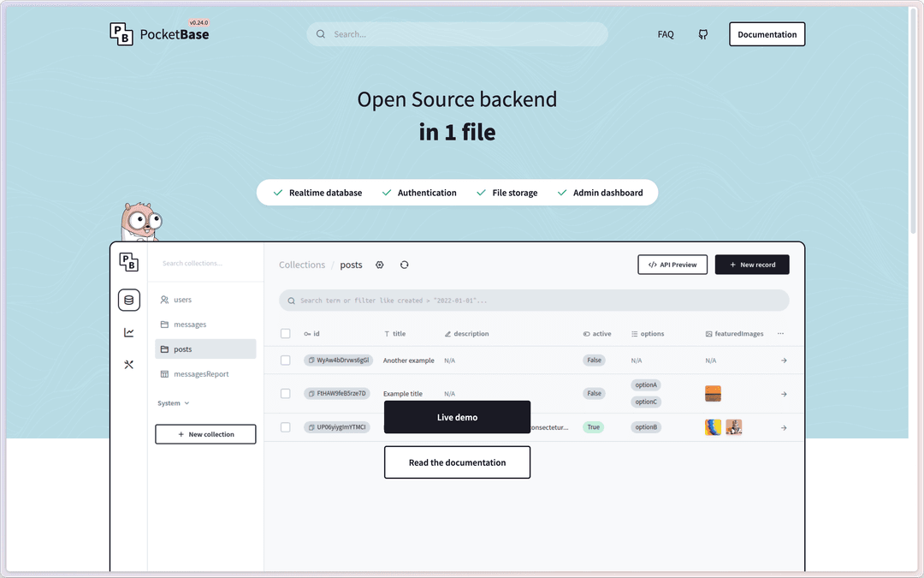Open the GitHub repository icon in header
Image resolution: width=924 pixels, height=578 pixels.
[x=702, y=34]
